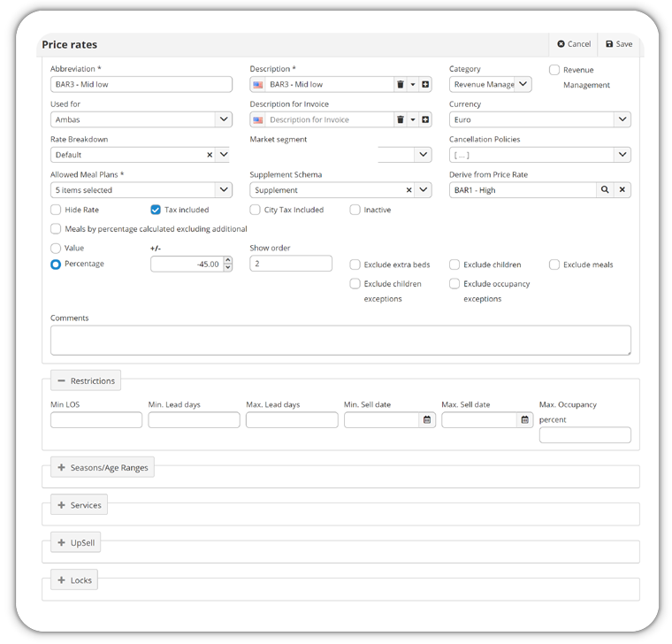672x644 pixels.
Task: Open the Currency dropdown showing Euro
Action: click(x=539, y=119)
